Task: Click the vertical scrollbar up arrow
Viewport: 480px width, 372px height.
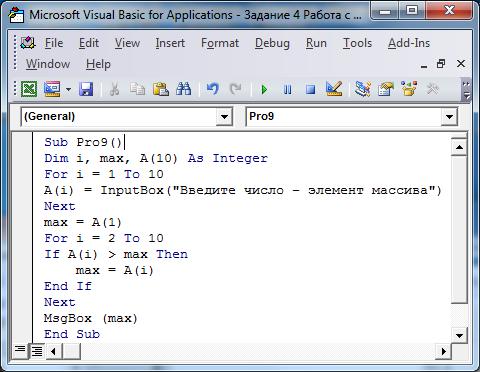Action: coord(459,147)
